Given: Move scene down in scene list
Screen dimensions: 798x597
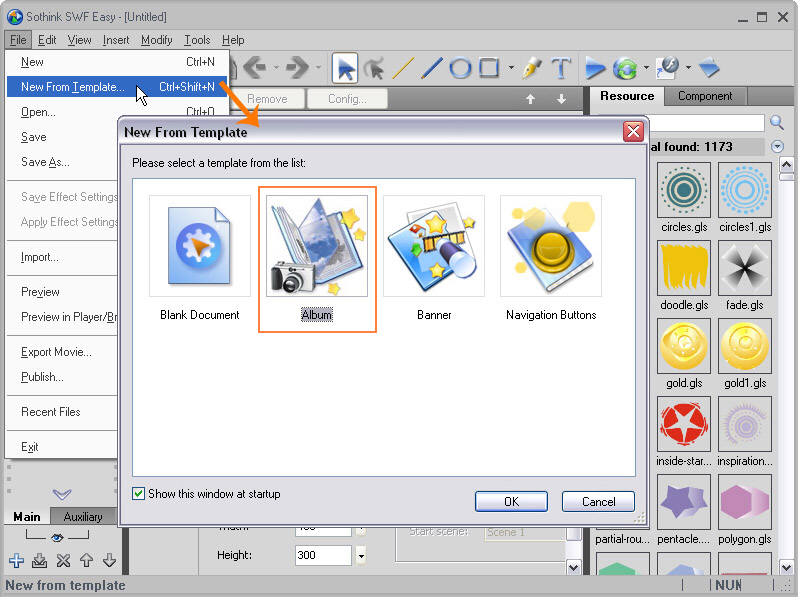Looking at the screenshot, I should (109, 560).
